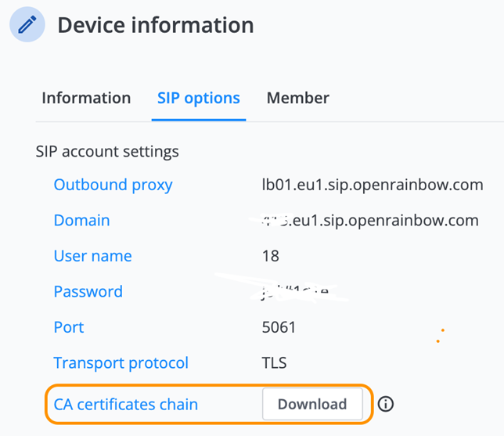Click the user name value 18

(x=271, y=256)
